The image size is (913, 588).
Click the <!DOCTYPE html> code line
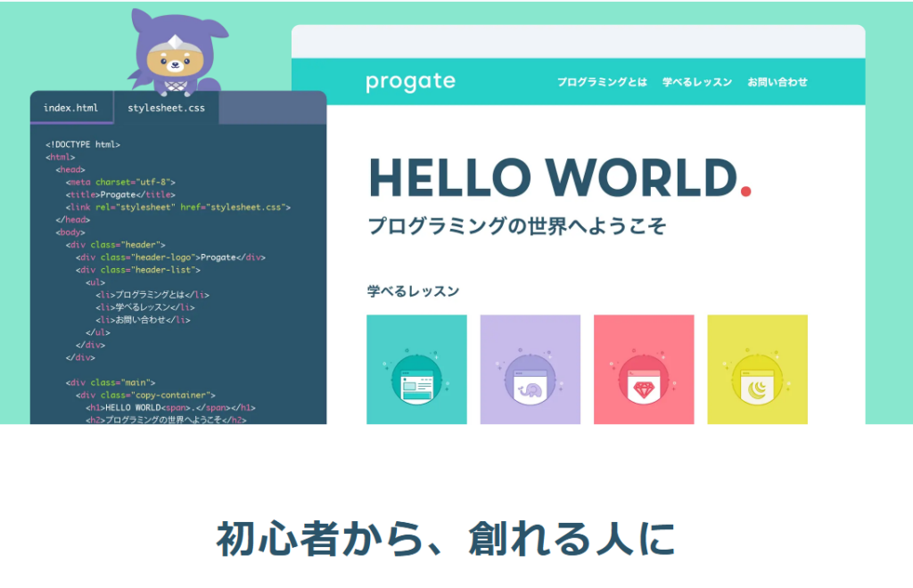(x=83, y=144)
